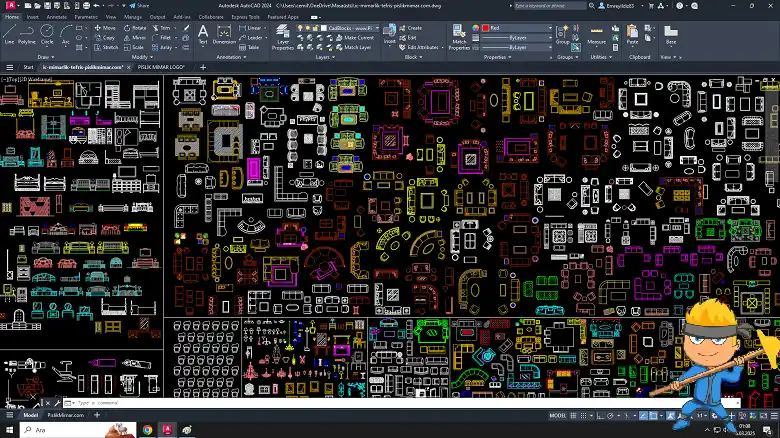Viewport: 780px width, 438px height.
Task: Click the Match Properties icon
Action: (458, 35)
